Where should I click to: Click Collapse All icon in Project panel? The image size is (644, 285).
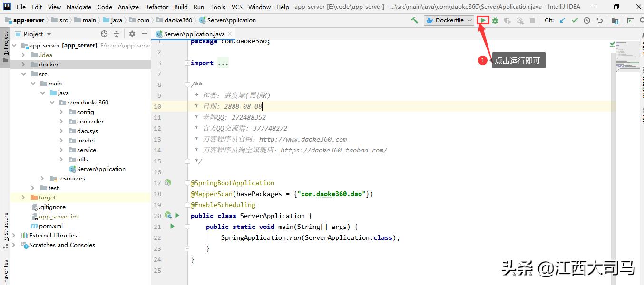(117, 34)
